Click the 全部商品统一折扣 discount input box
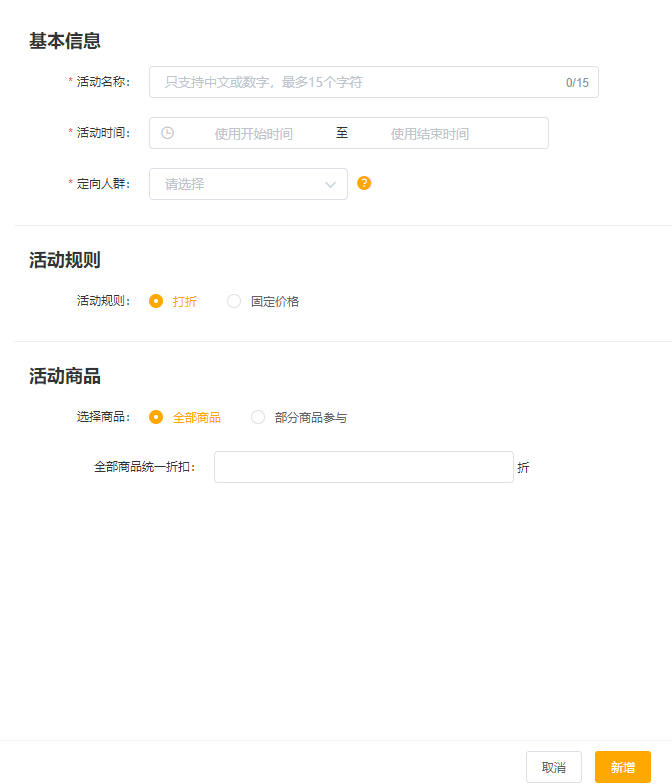This screenshot has height=784, width=672. [x=363, y=467]
